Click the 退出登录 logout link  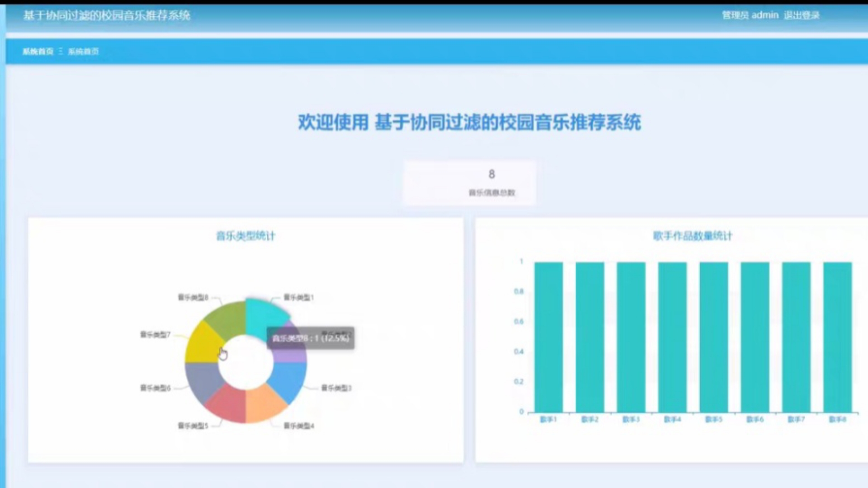point(801,15)
